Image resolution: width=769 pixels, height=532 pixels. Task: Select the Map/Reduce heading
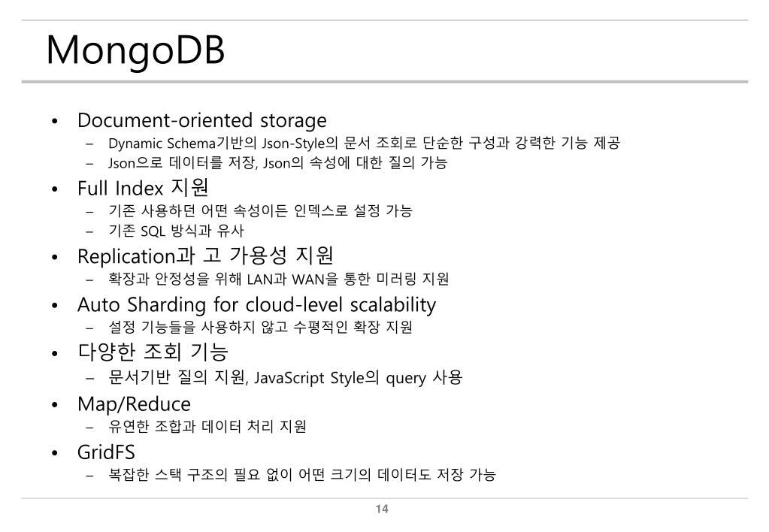pyautogui.click(x=134, y=404)
